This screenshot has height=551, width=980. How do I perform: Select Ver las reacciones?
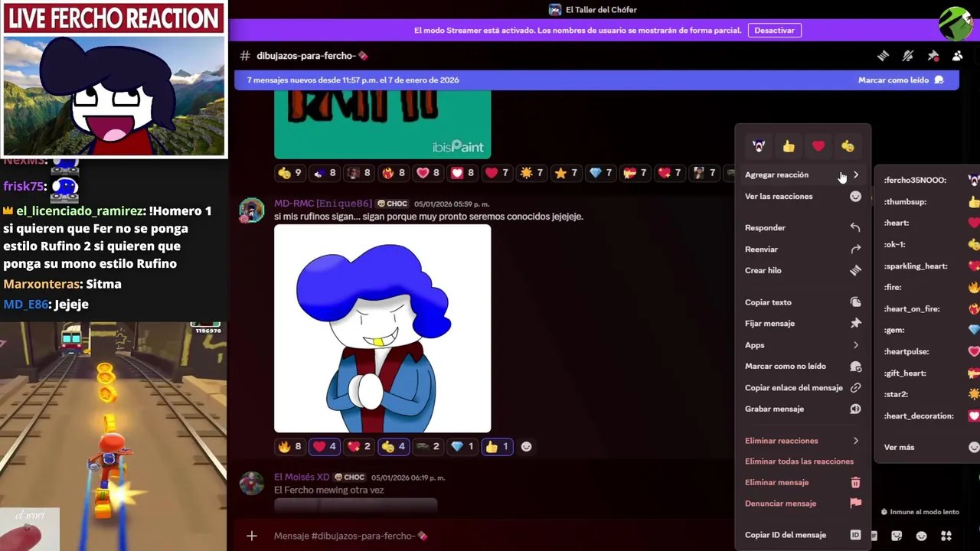tap(802, 197)
